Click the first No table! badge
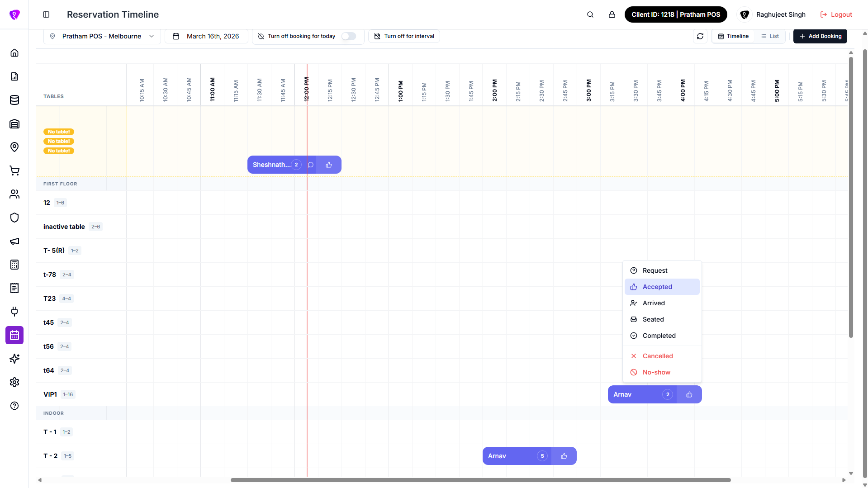 point(59,132)
